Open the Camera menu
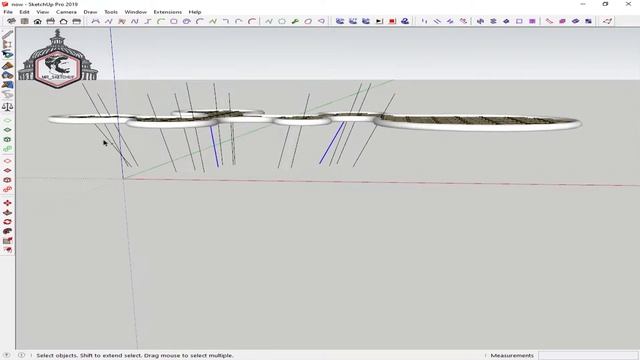The image size is (640, 360). coord(66,12)
